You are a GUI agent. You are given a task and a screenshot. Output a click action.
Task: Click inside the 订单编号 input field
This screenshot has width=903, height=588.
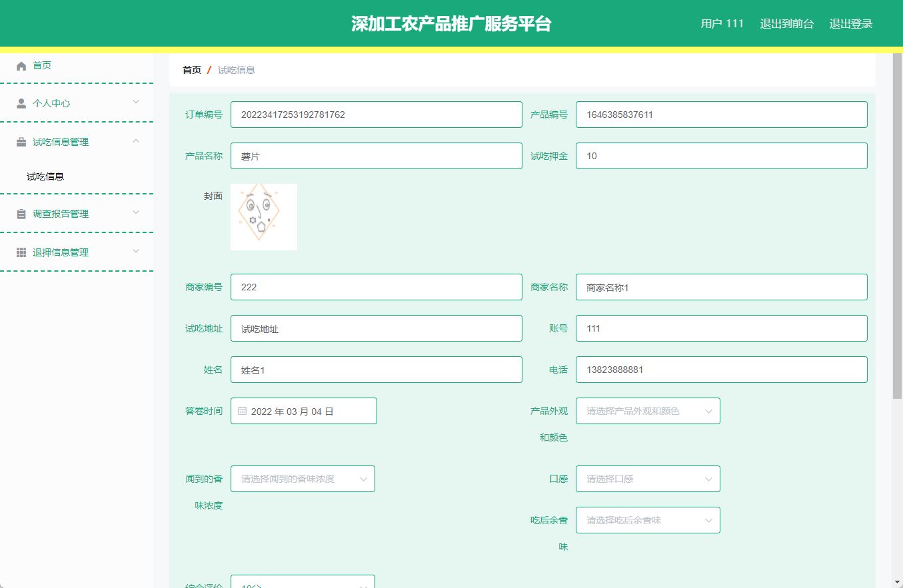[375, 114]
